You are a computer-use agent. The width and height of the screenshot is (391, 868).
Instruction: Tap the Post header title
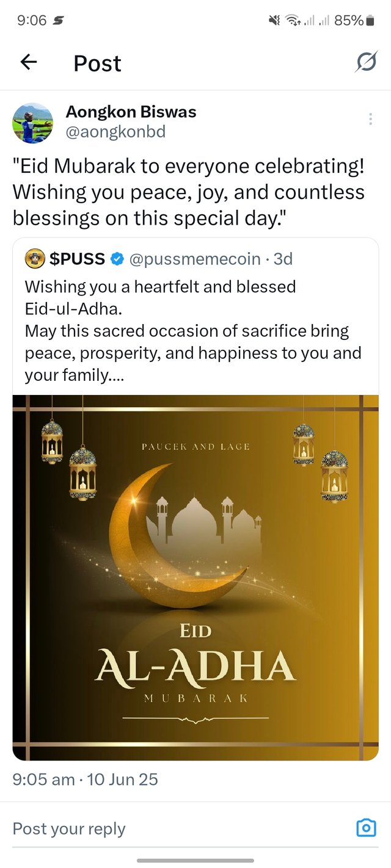click(97, 63)
